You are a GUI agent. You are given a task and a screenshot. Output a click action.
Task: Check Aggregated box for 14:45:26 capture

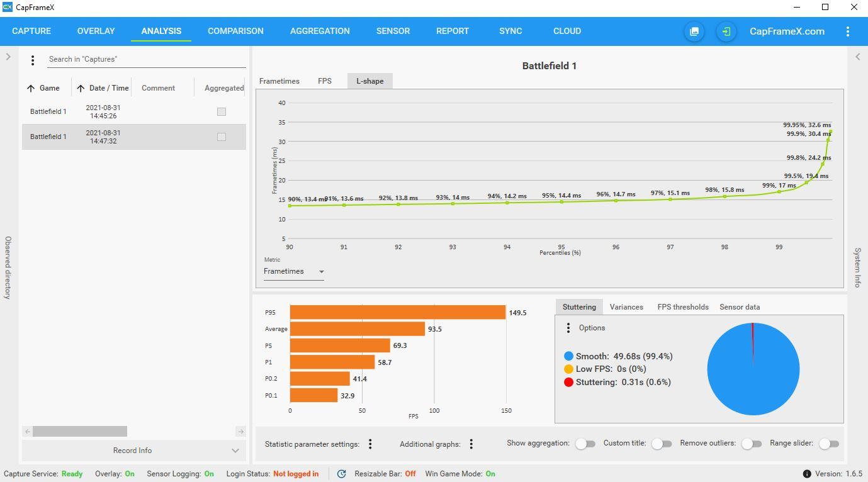[222, 111]
